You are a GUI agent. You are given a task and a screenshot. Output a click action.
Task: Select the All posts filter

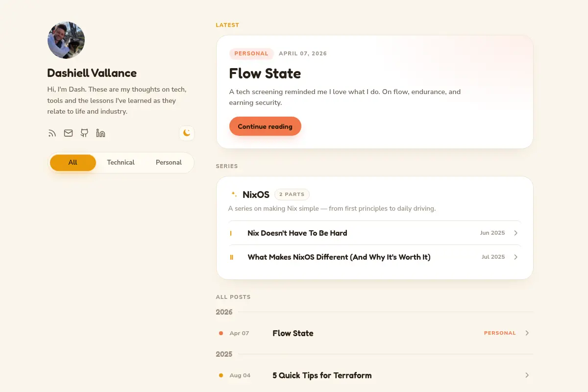tap(73, 163)
